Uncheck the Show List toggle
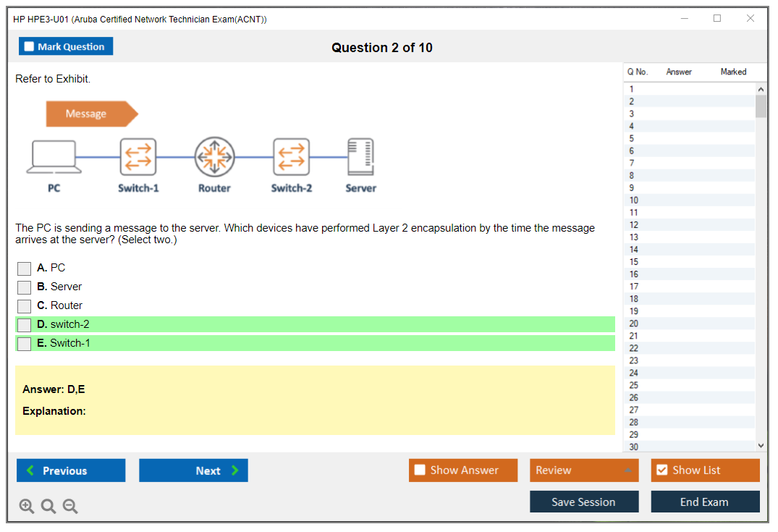This screenshot has width=778, height=532. 661,470
